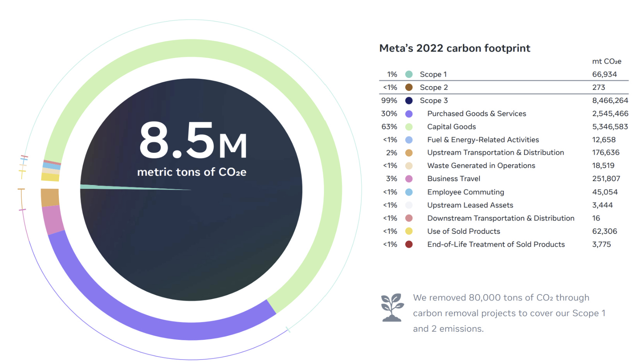The width and height of the screenshot is (644, 363).
Task: Click the value 5,346,583
Action: click(610, 127)
